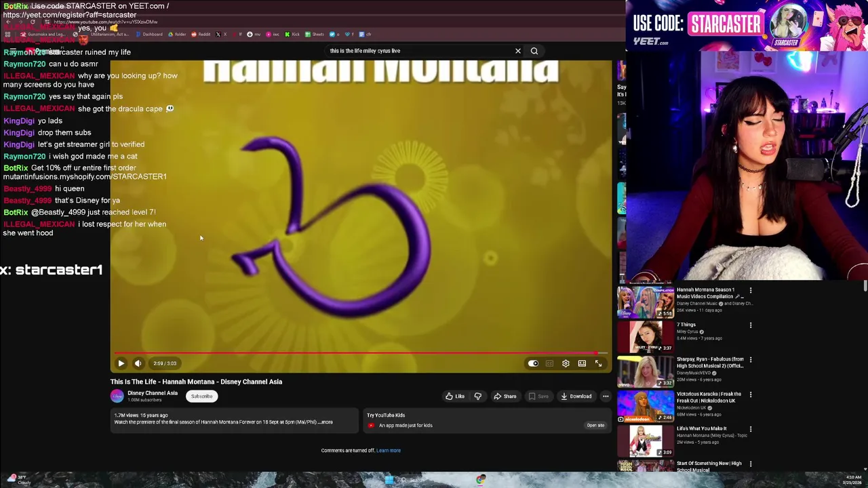Screen dimensions: 868x488
Task: Open the Utilitarianism, Act a... bookmark
Action: (100, 34)
